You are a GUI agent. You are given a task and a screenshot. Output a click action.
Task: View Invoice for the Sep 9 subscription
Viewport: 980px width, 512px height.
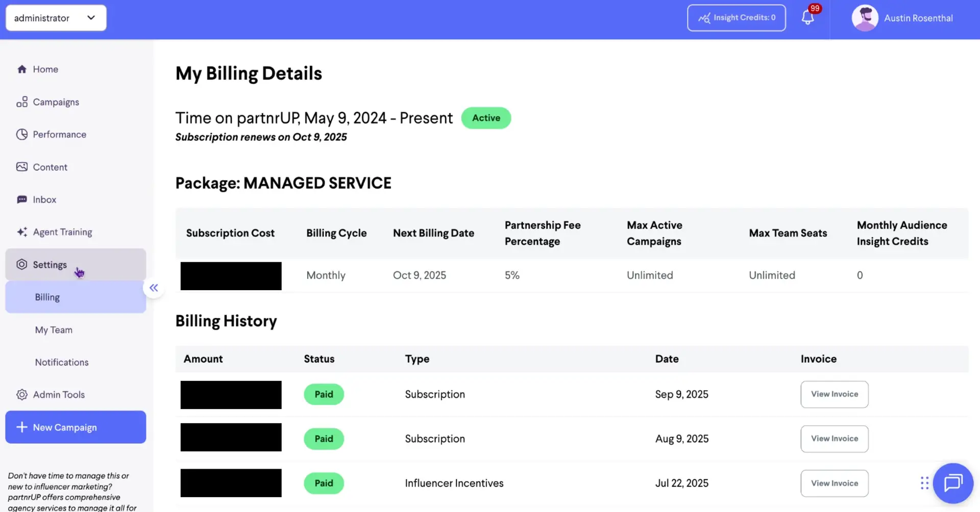pos(834,394)
